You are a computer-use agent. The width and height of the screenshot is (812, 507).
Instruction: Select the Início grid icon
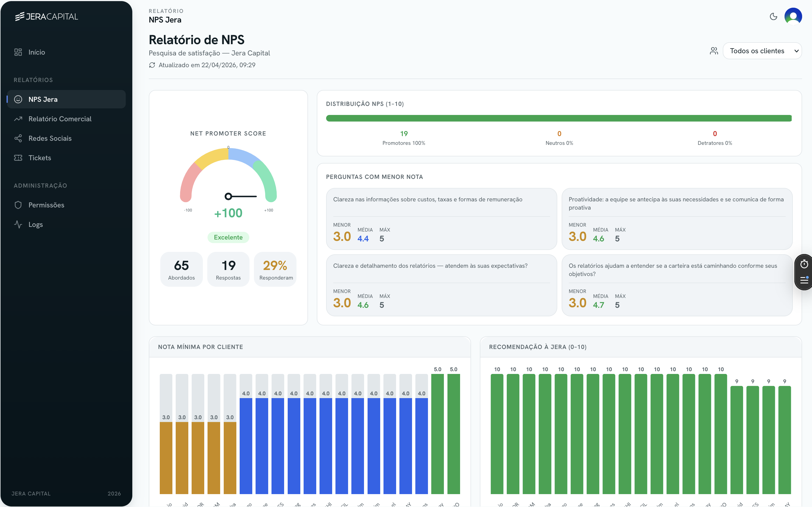(18, 52)
